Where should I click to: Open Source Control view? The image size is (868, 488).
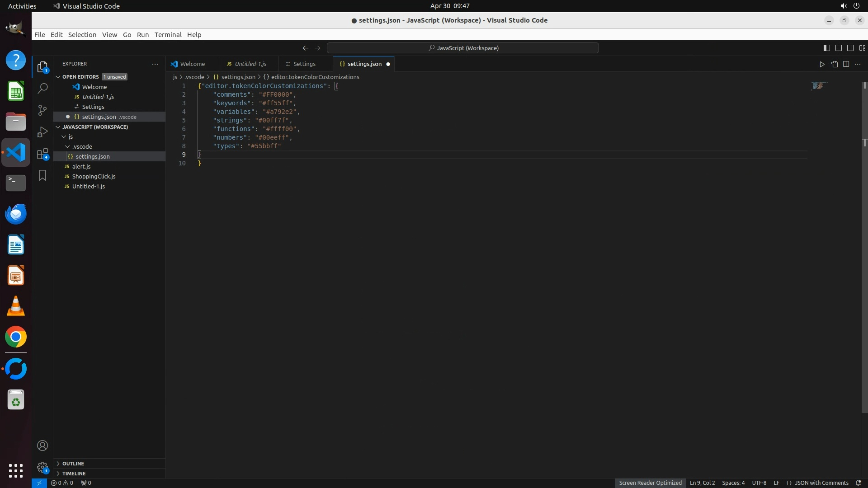coord(42,110)
